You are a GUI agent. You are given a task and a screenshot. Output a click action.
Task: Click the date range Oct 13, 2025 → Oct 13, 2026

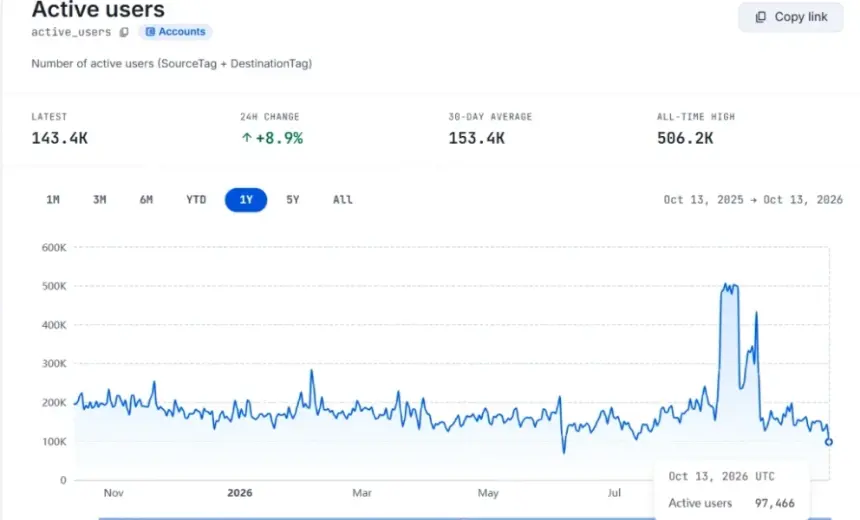[752, 200]
